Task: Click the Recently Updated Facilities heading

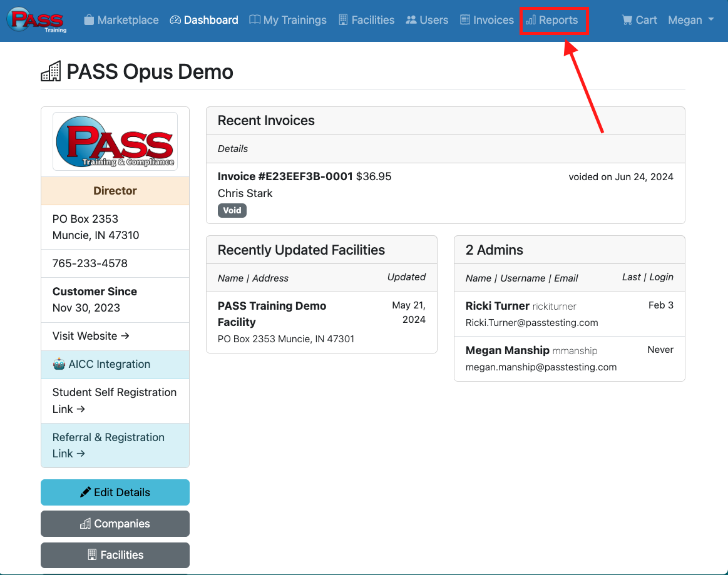Action: (x=301, y=250)
